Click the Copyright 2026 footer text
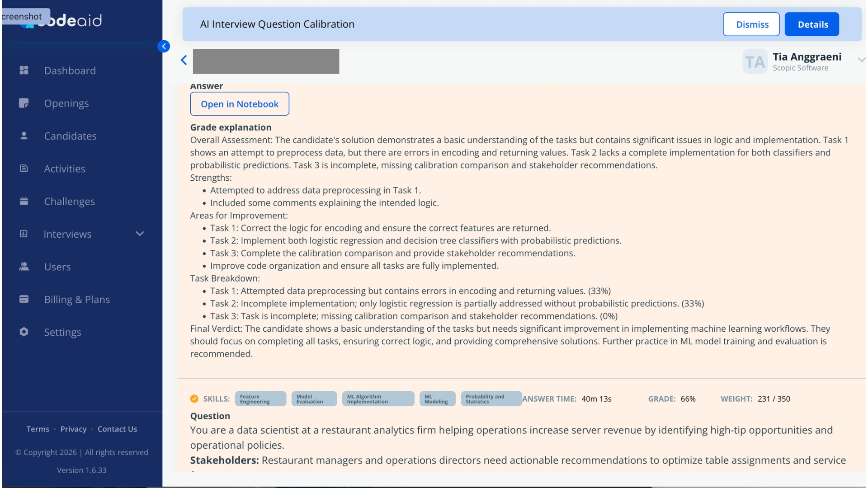 81,452
